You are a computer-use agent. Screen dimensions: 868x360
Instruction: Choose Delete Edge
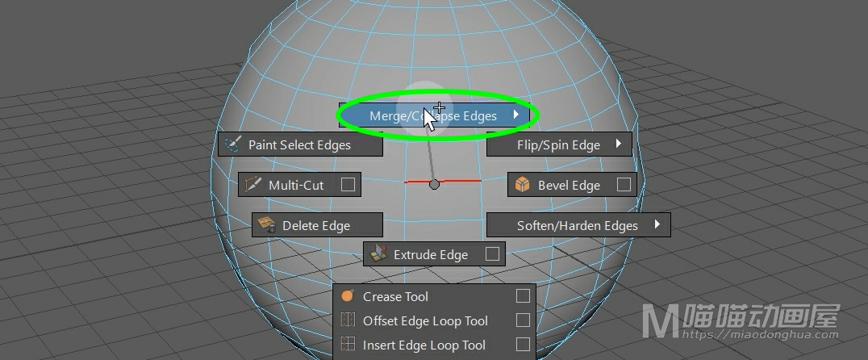pyautogui.click(x=317, y=225)
